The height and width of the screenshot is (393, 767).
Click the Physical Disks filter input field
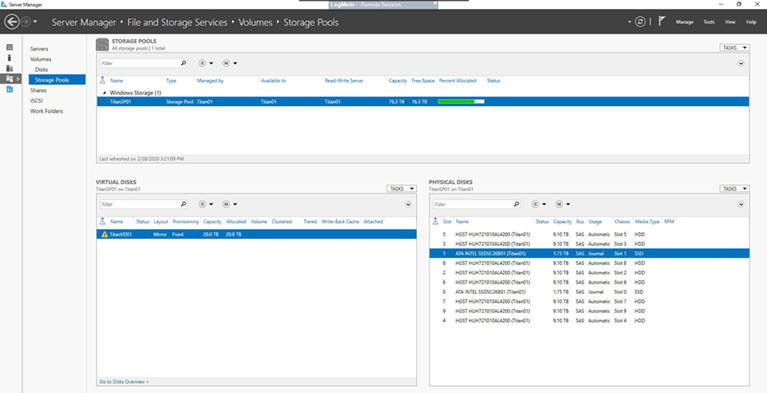click(473, 204)
